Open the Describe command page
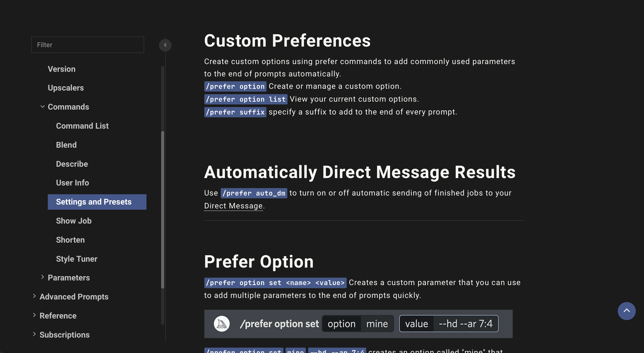644x353 pixels. 72,164
